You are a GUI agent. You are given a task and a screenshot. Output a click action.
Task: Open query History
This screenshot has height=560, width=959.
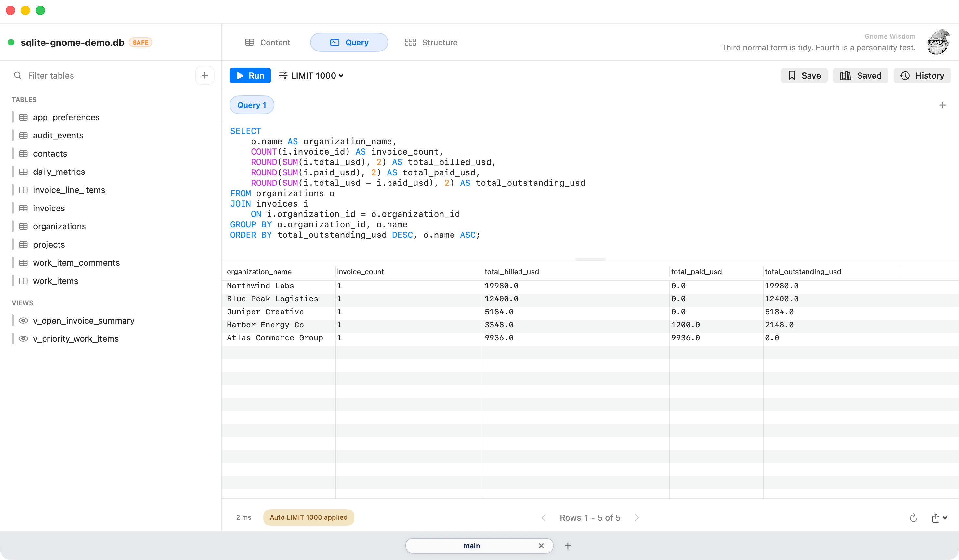point(922,75)
